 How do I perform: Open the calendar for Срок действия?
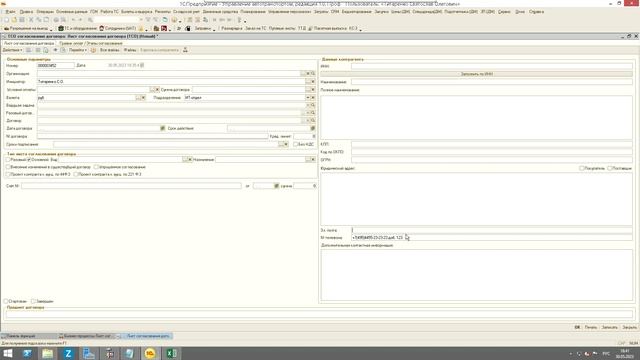(x=313, y=128)
